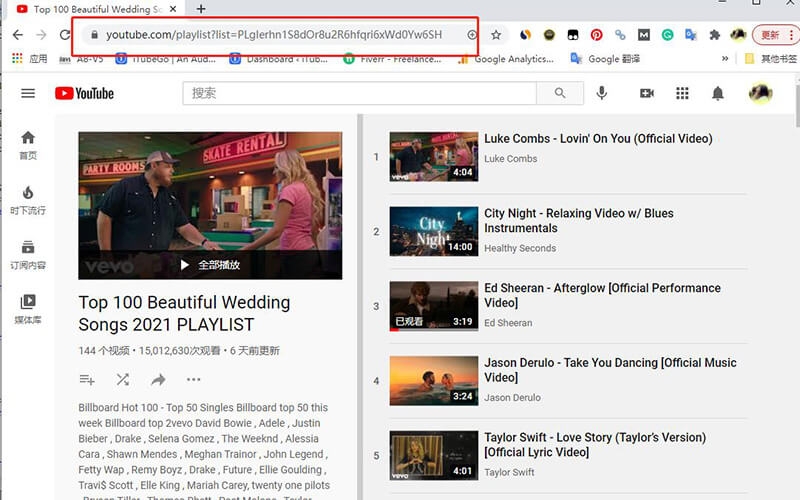This screenshot has height=500, width=800.
Task: Select the Top 100 Beautiful Wedding tab
Action: (x=97, y=9)
